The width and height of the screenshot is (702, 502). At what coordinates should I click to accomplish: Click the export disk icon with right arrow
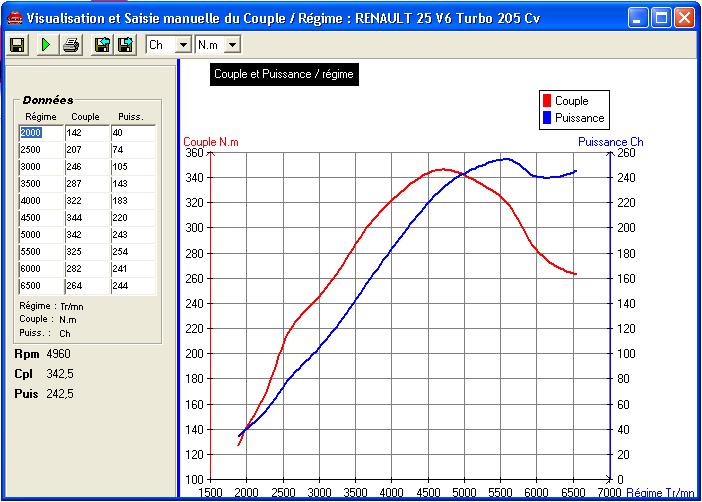tap(125, 45)
